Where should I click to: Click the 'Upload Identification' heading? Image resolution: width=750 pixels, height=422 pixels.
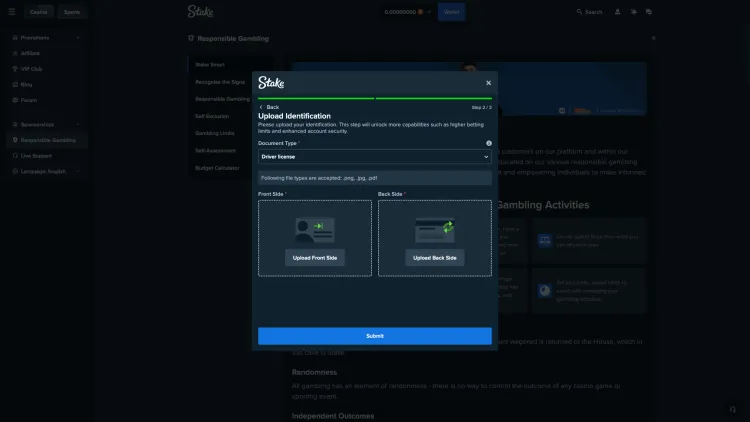point(294,116)
